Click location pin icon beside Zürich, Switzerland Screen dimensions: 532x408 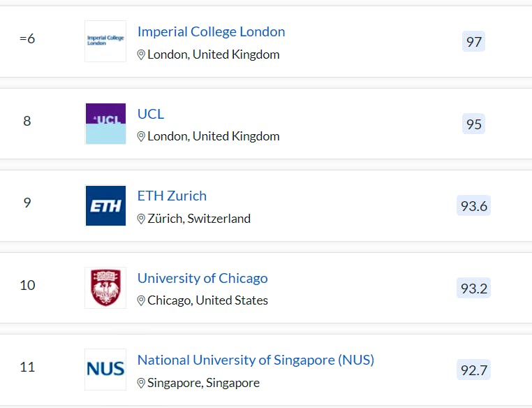coord(141,219)
